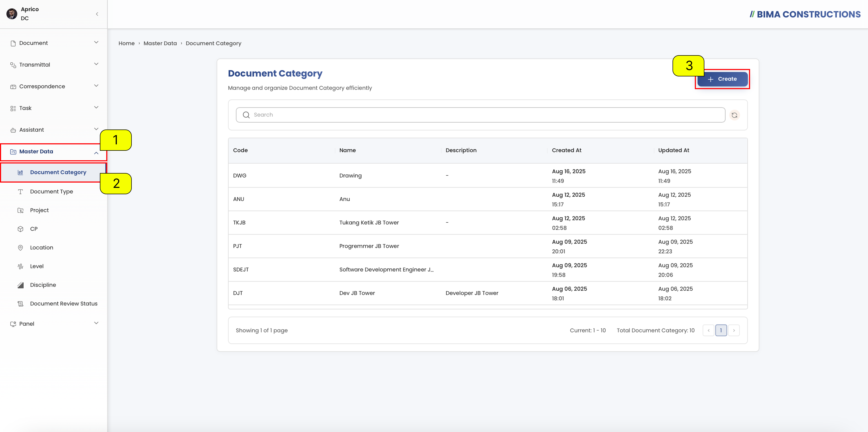Click the Task list icon in the sidebar
The image size is (868, 432).
coord(13,109)
